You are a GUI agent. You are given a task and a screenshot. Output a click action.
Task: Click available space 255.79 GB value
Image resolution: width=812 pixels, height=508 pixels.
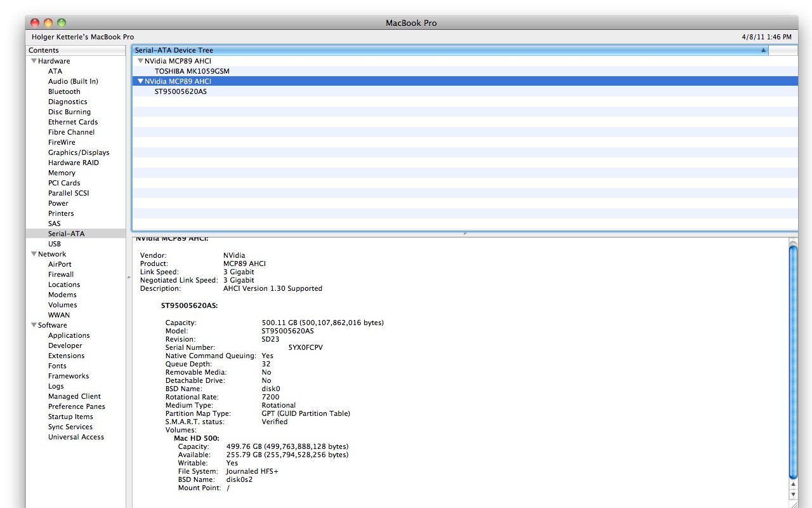(287, 455)
